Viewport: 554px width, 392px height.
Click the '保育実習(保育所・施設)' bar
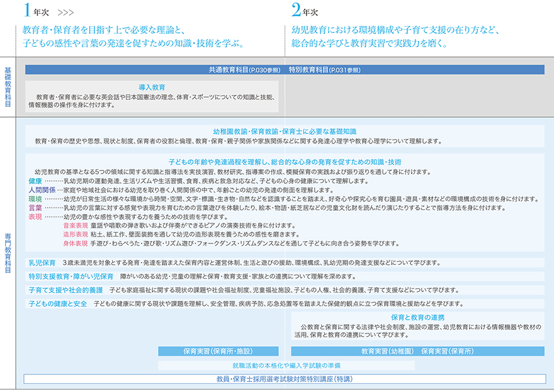pyautogui.click(x=218, y=351)
